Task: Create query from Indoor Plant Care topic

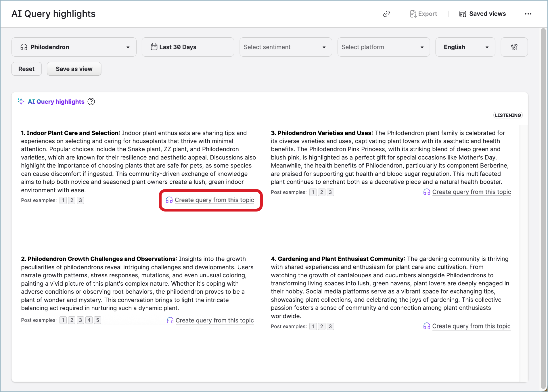Action: 214,200
